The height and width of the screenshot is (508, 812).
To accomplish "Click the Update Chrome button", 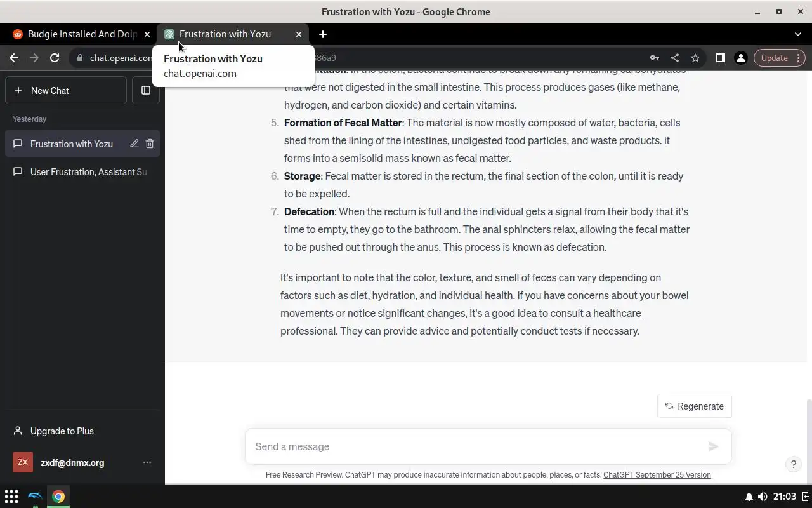I will 779,58.
